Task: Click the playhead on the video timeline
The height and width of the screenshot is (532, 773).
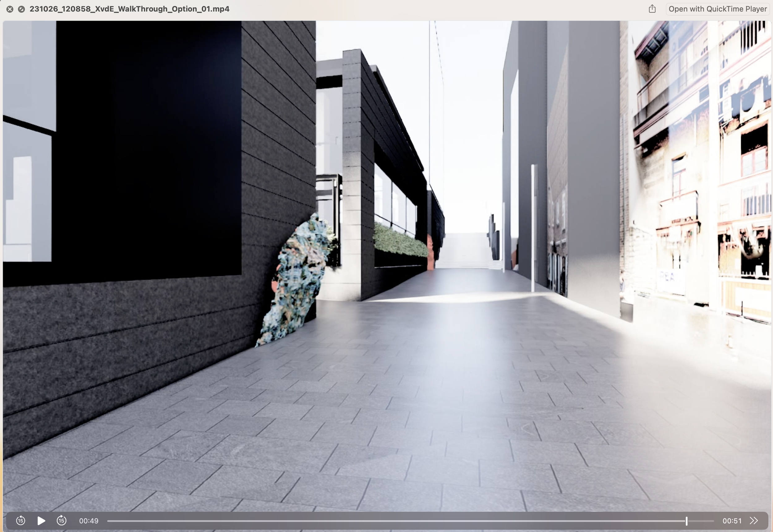Action: click(686, 521)
